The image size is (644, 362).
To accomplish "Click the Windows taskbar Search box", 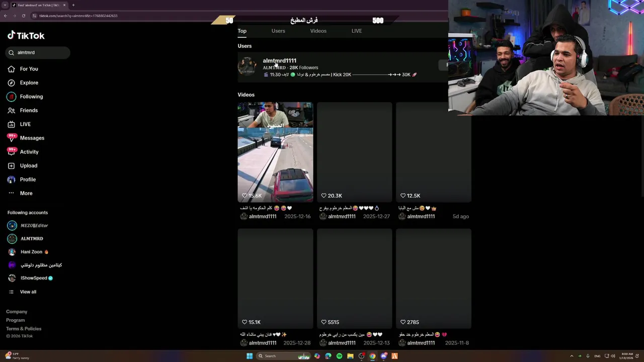I will click(283, 356).
